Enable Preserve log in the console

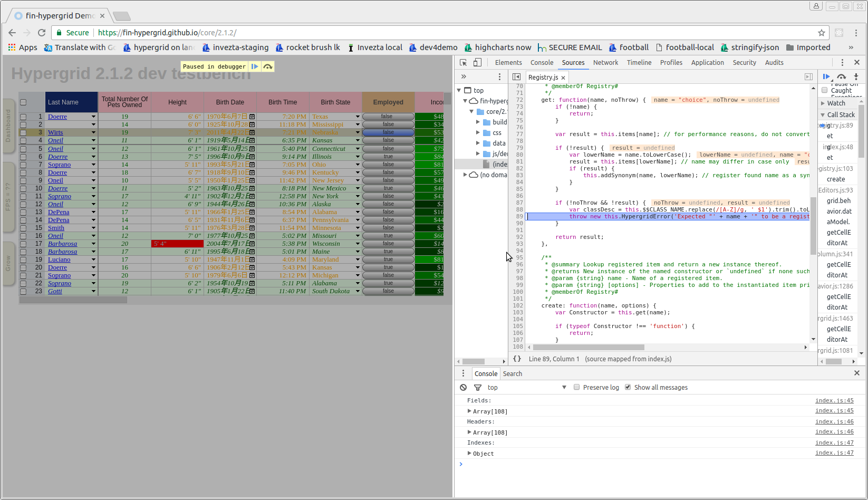click(576, 387)
